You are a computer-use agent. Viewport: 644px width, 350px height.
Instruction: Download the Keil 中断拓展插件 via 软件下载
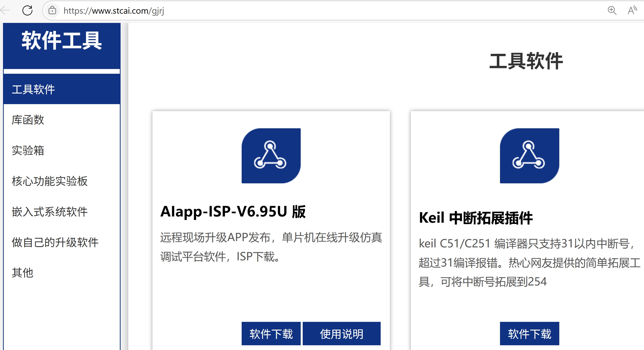pyautogui.click(x=529, y=334)
